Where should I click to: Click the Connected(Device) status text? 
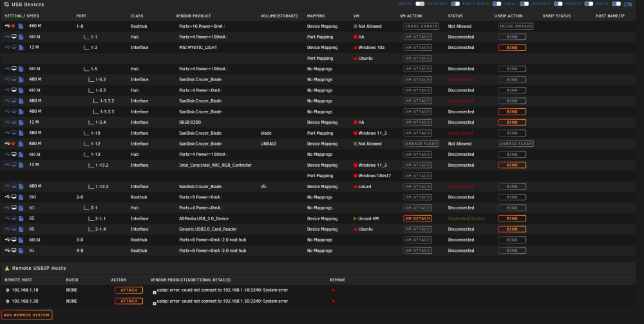click(x=466, y=218)
